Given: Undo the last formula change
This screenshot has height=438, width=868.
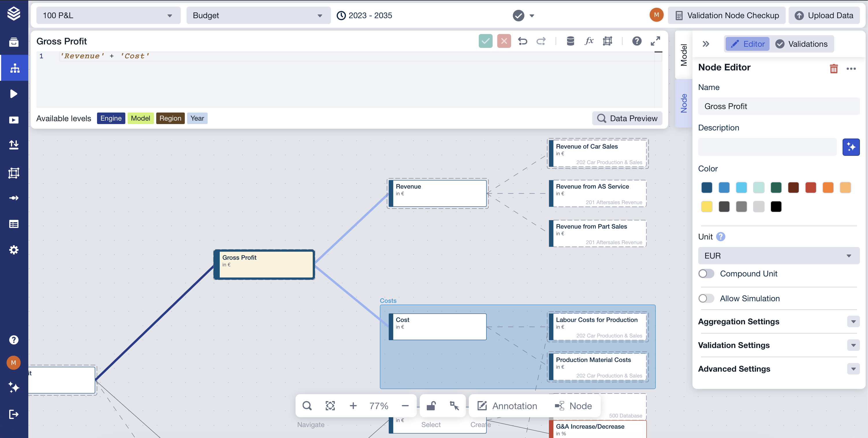Looking at the screenshot, I should [x=522, y=41].
